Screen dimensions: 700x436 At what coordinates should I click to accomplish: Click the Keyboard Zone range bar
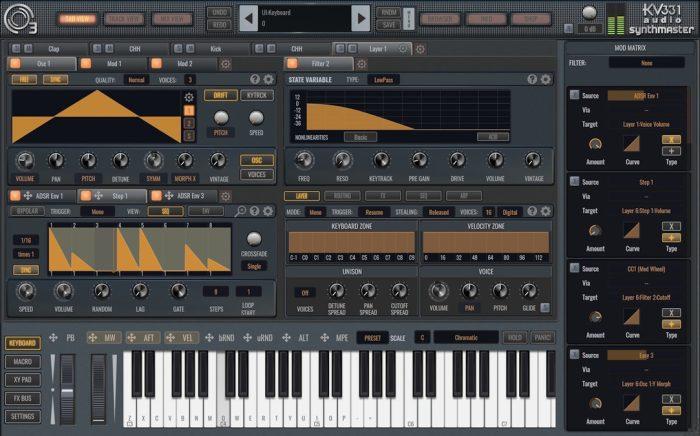tap(352, 243)
